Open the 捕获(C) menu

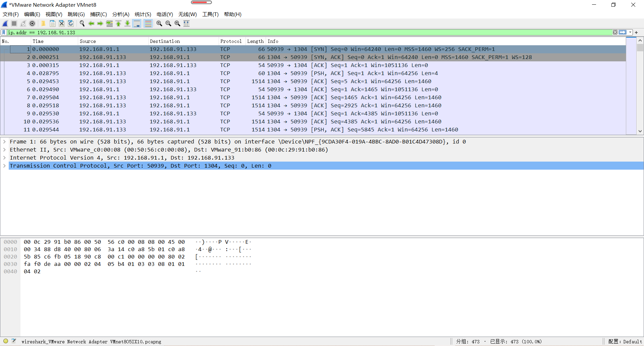[x=99, y=14]
